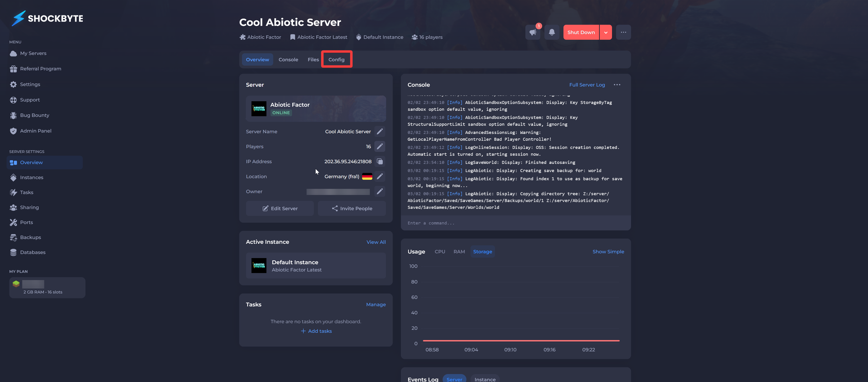Expand the Shut Down dropdown arrow
This screenshot has width=868, height=382.
coord(605,32)
